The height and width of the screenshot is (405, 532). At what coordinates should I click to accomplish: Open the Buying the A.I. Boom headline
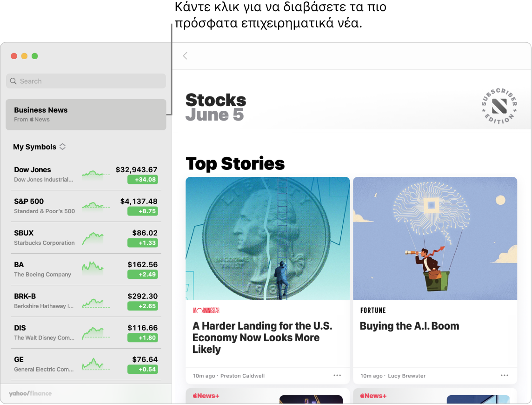[x=409, y=326]
